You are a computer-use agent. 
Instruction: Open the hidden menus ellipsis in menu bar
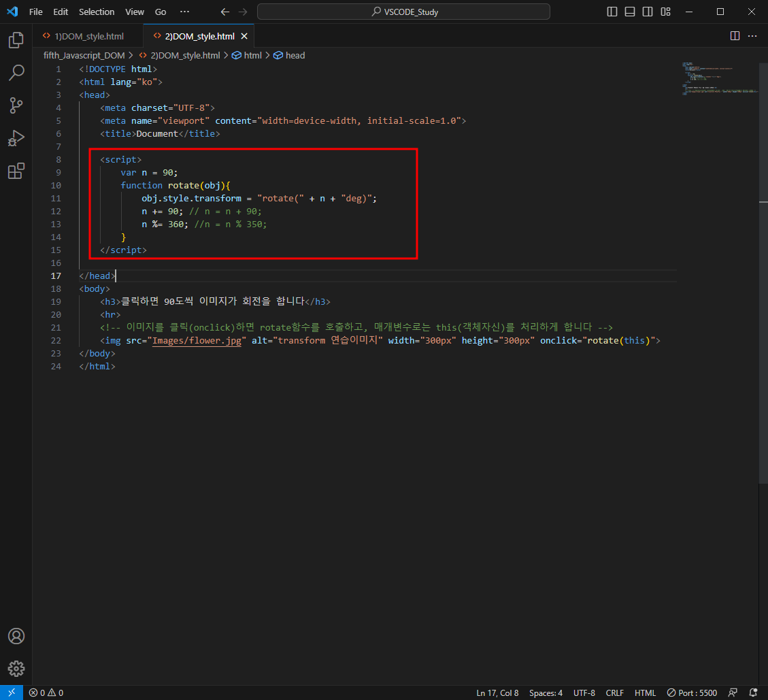[184, 12]
